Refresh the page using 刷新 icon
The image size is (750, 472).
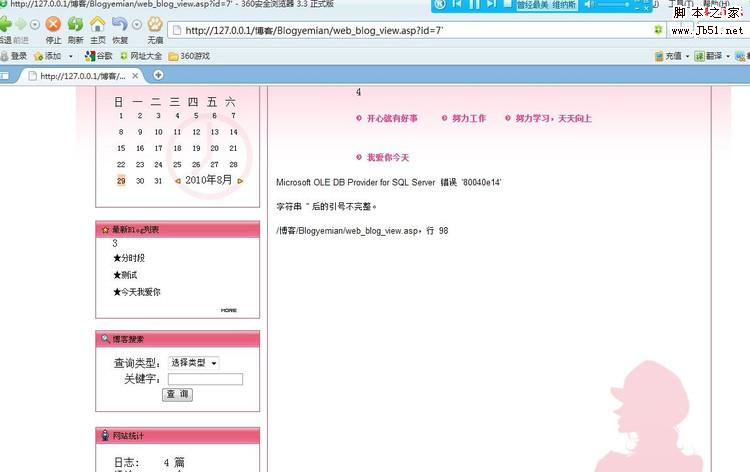[75, 24]
